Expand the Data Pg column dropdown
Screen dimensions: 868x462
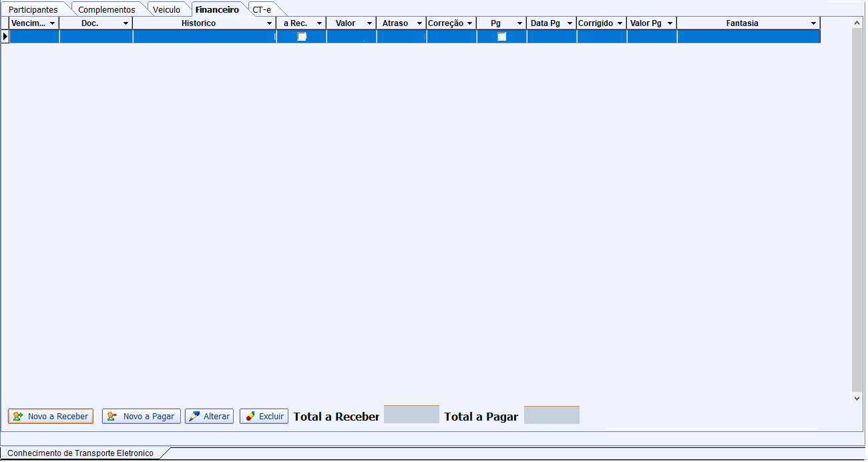(x=570, y=23)
